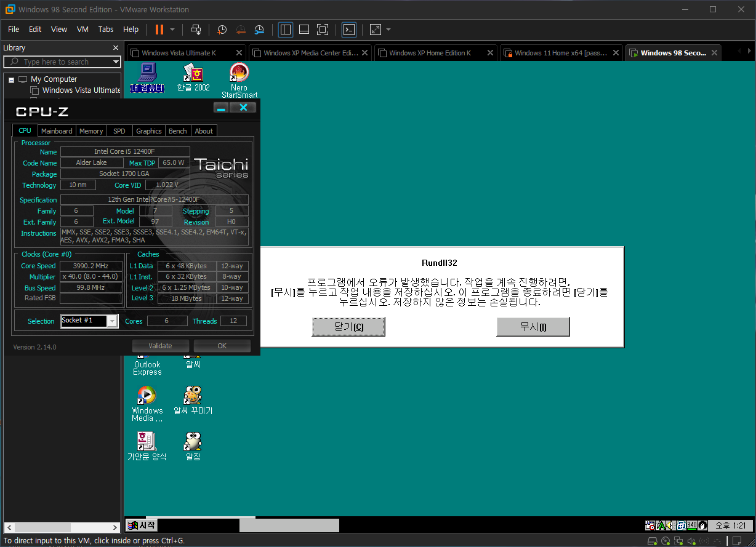Viewport: 756px width, 547px height.
Task: Expand the power options arrow beside Pause
Action: point(172,30)
